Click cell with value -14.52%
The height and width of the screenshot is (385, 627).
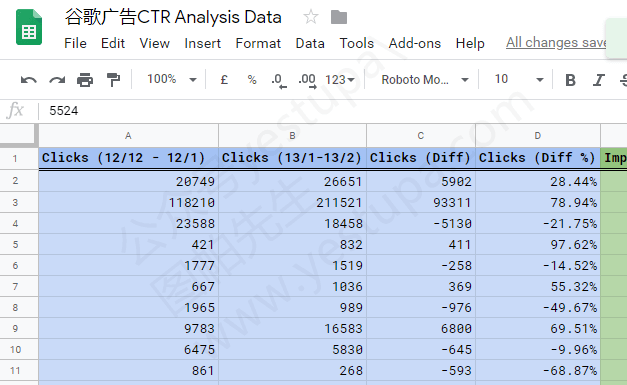coord(538,265)
